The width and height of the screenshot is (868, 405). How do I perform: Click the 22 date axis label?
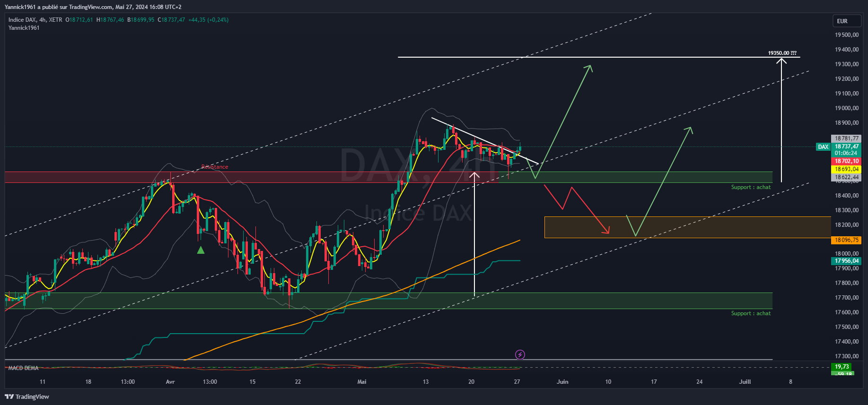point(298,382)
